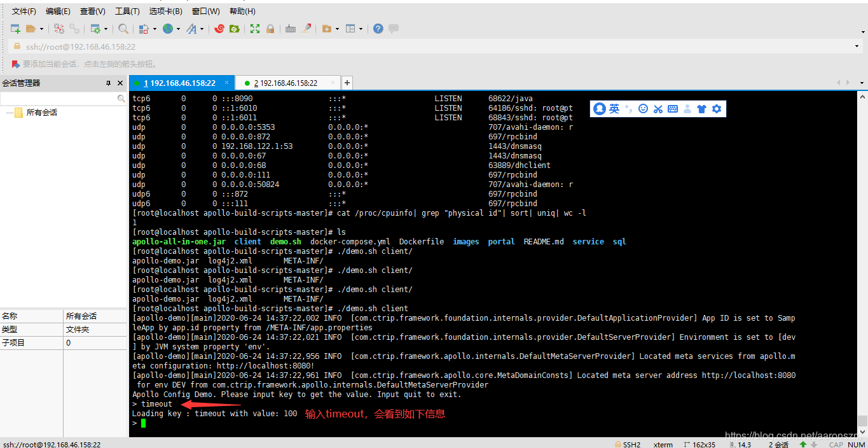Viewport: 868px width, 448px height.
Task: Click IME scissors screenshot icon
Action: [658, 109]
